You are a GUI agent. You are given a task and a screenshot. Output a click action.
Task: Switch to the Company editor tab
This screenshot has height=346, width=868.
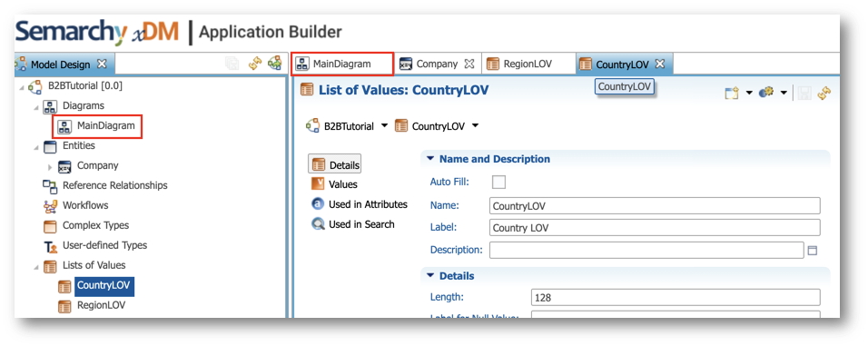coord(437,64)
